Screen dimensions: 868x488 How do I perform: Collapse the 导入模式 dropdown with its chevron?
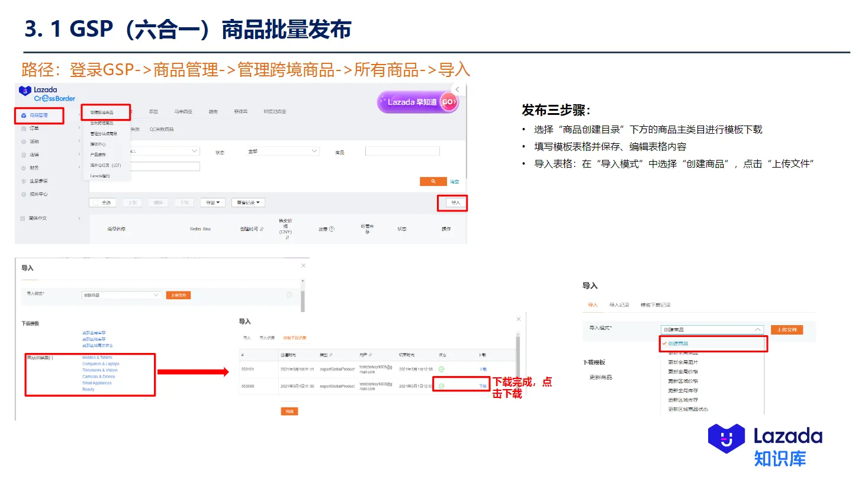coord(758,330)
